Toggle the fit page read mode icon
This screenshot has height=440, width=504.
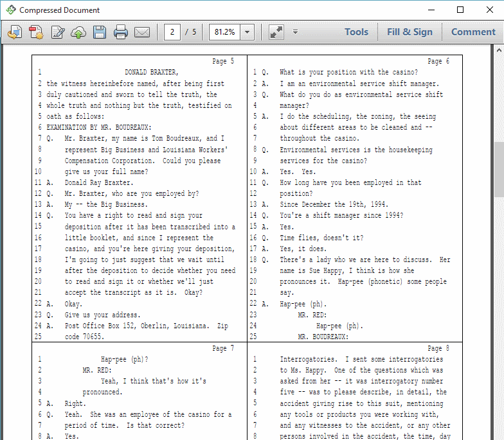(276, 32)
